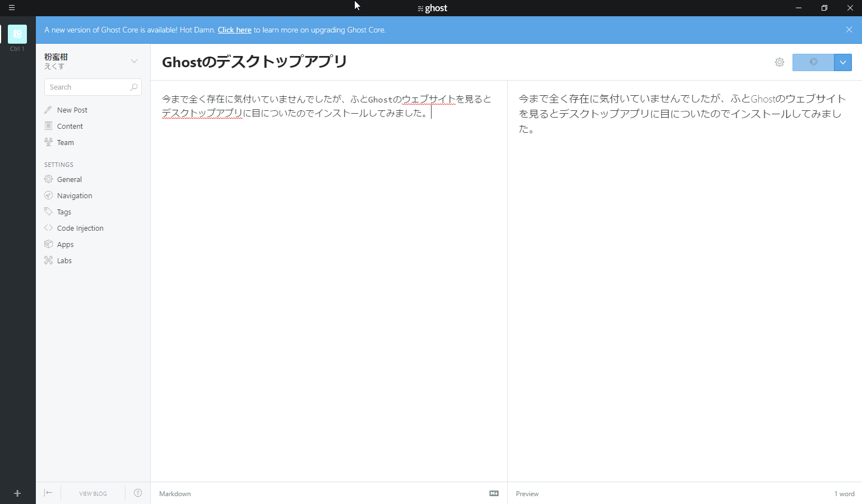
Task: Follow the 'Click here' upgrade link
Action: pyautogui.click(x=234, y=30)
